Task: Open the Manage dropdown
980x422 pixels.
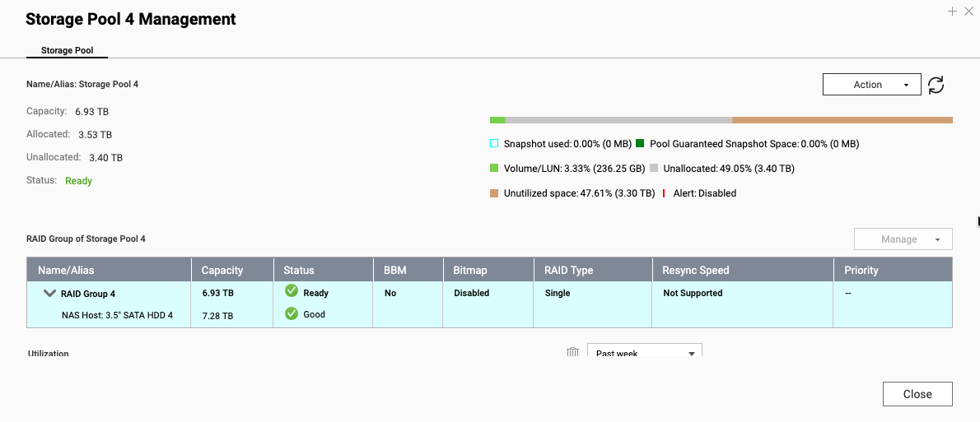Action: tap(903, 239)
